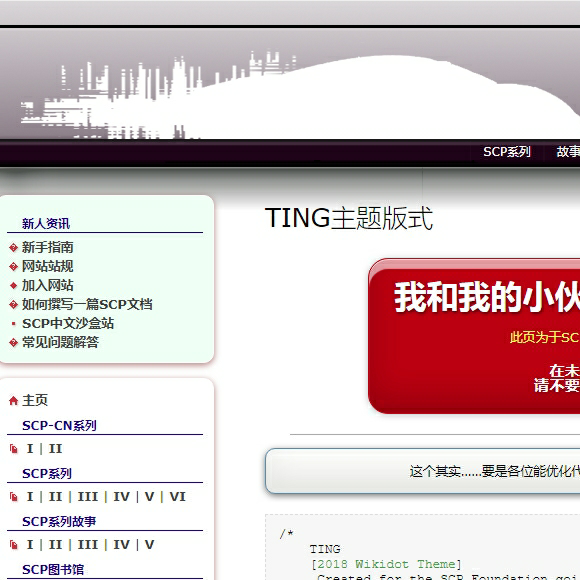The image size is (580, 580).
Task: Open the 网站站规 sidebar link
Action: [47, 266]
